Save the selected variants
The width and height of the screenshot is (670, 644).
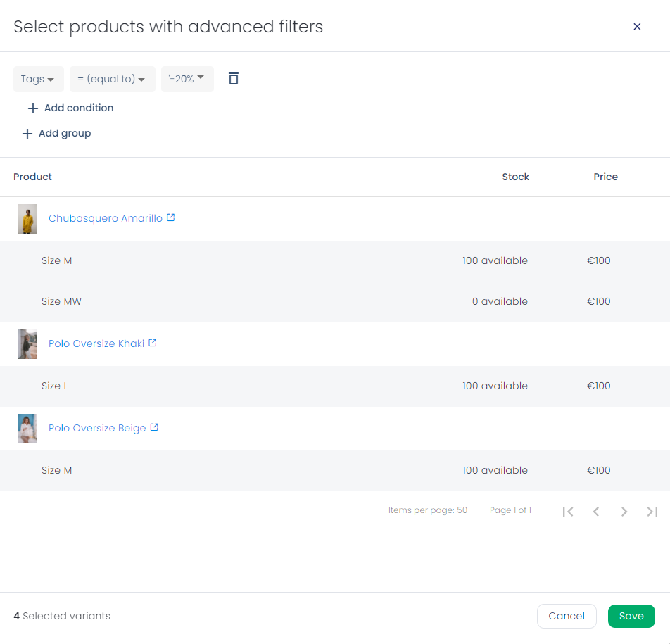click(631, 616)
